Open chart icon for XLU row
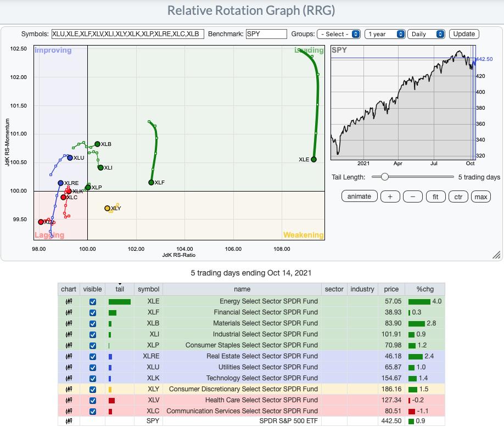This screenshot has width=504, height=427. (69, 367)
